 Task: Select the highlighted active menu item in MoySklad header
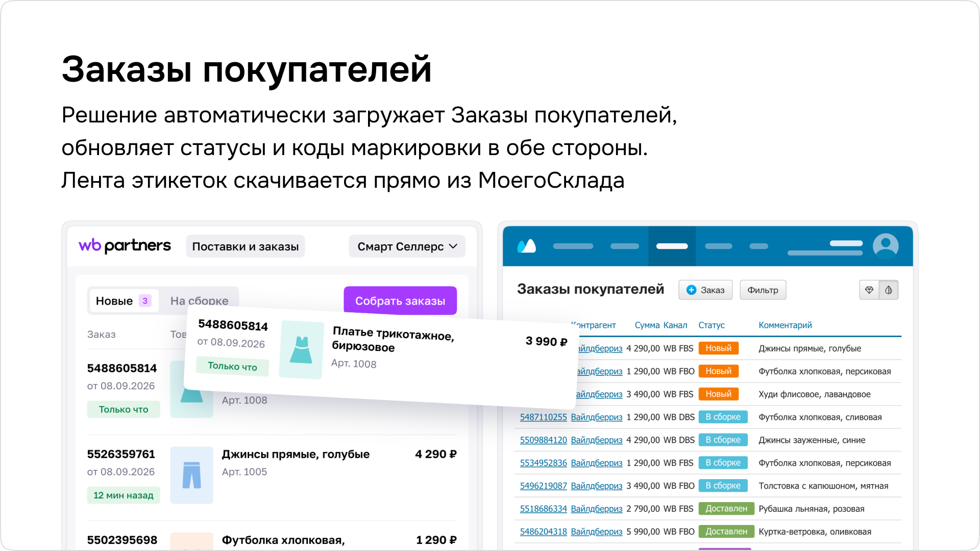(x=672, y=246)
